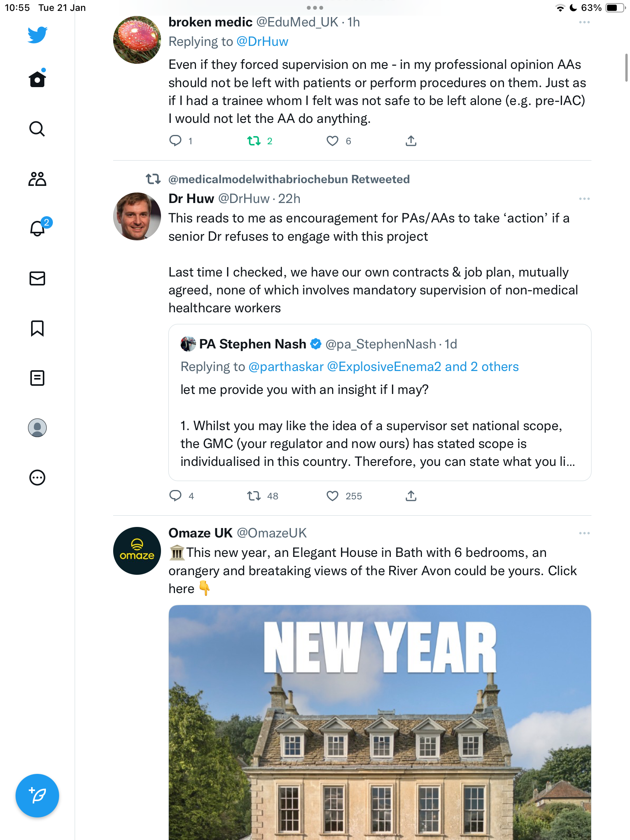Open the Bookmarks icon in sidebar

click(37, 328)
